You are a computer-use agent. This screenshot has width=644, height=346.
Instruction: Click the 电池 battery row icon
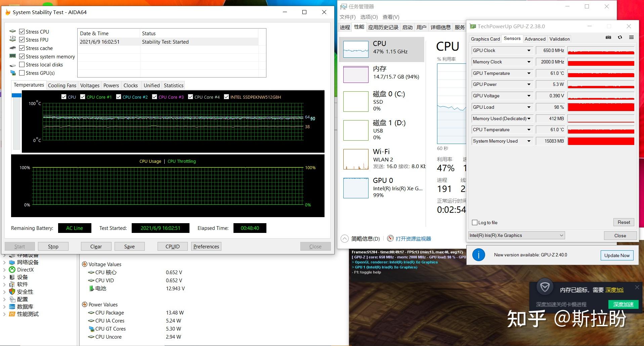coord(91,288)
